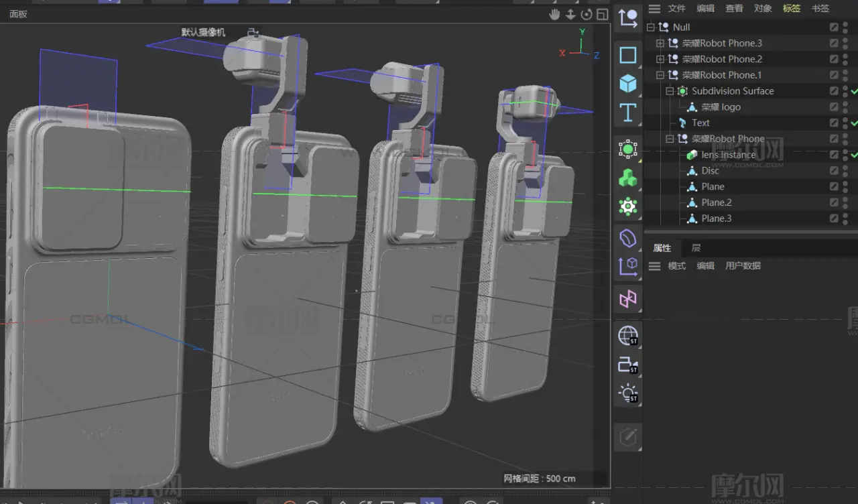Select the purple Bend deformer icon

pyautogui.click(x=628, y=238)
